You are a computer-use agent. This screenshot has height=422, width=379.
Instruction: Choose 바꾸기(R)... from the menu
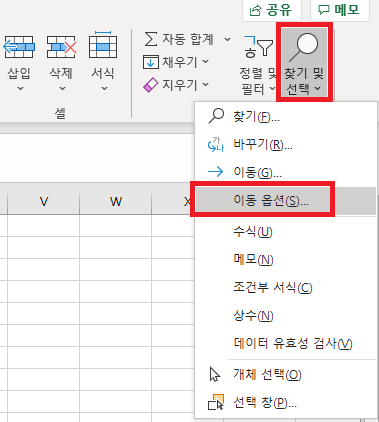tap(286, 144)
